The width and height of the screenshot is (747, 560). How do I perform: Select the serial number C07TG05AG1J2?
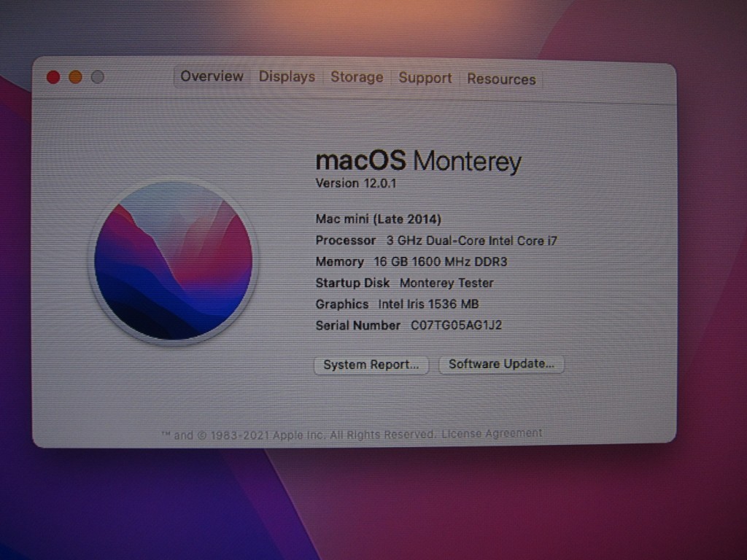[457, 325]
